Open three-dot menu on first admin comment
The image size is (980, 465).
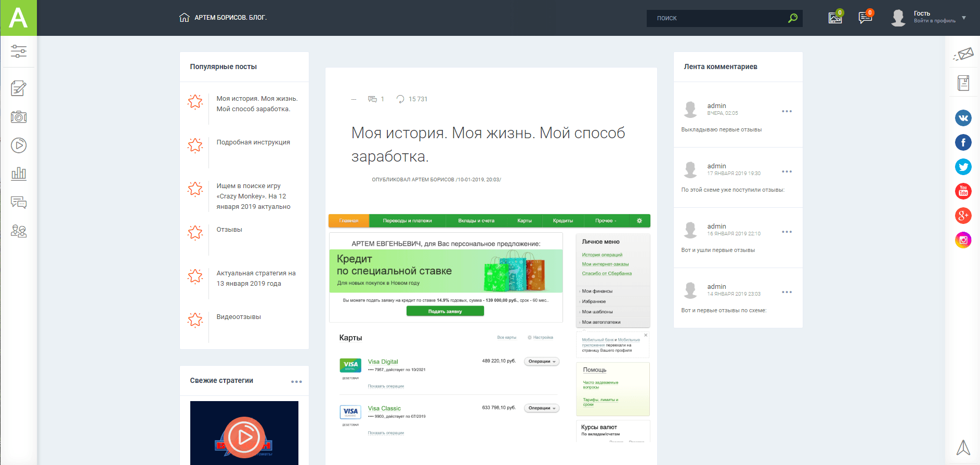click(x=787, y=111)
